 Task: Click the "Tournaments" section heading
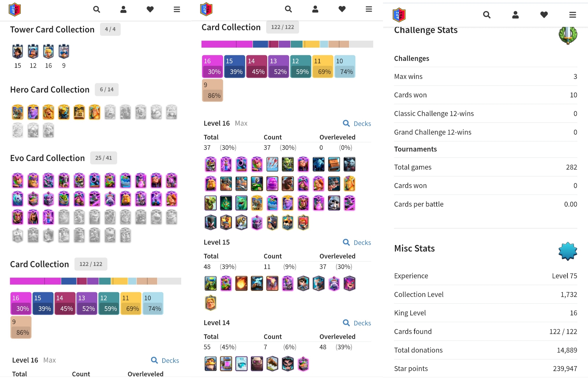click(x=416, y=149)
